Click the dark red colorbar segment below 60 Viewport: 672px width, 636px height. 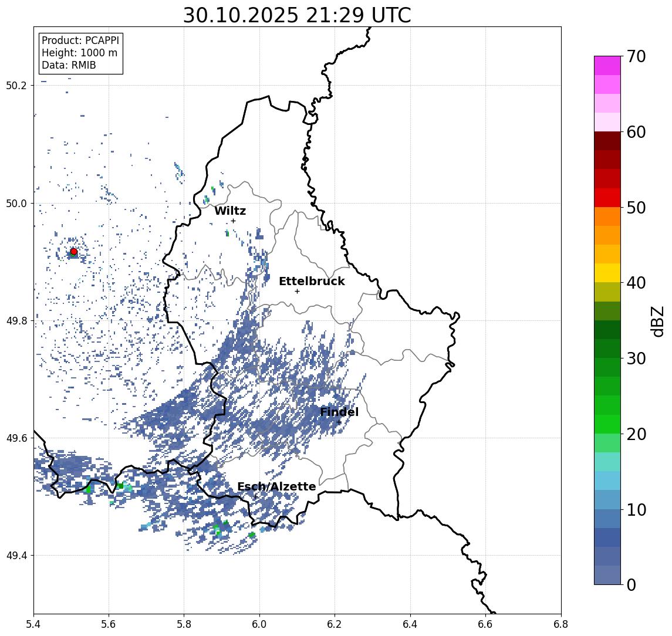[x=607, y=141]
